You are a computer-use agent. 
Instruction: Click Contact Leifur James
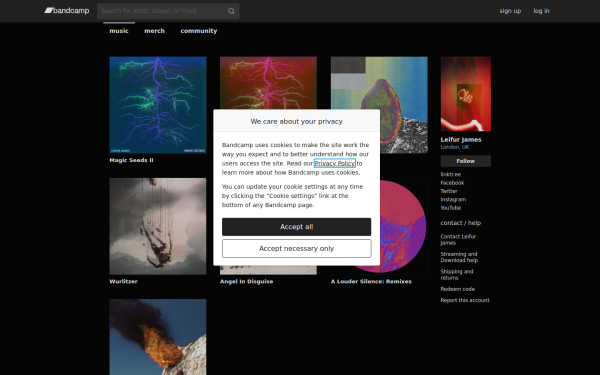(x=458, y=240)
